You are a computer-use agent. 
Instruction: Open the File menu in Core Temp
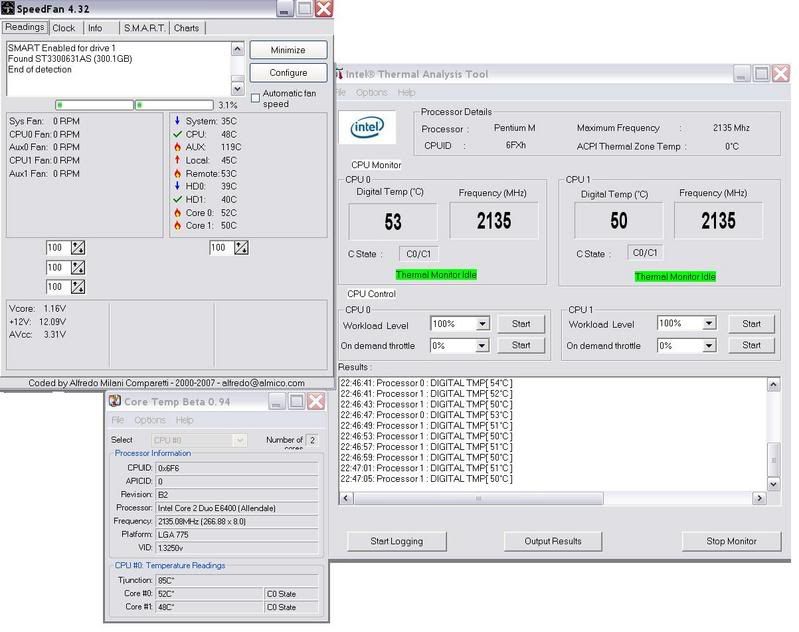(x=118, y=420)
